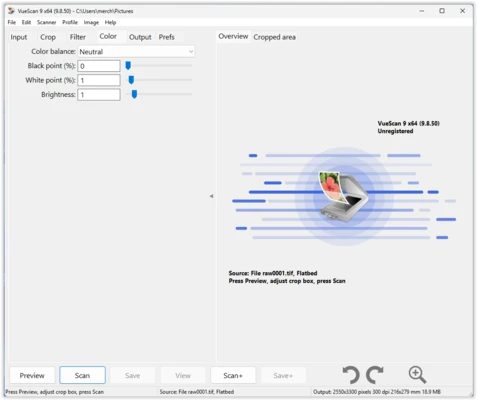This screenshot has height=400, width=477.
Task: Click the Black point value field
Action: (x=99, y=66)
